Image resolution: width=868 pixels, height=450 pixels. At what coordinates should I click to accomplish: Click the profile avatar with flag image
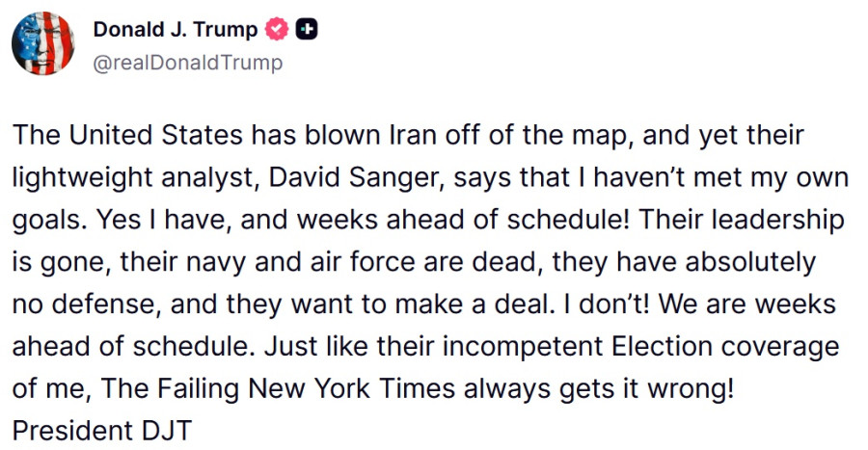pos(44,45)
